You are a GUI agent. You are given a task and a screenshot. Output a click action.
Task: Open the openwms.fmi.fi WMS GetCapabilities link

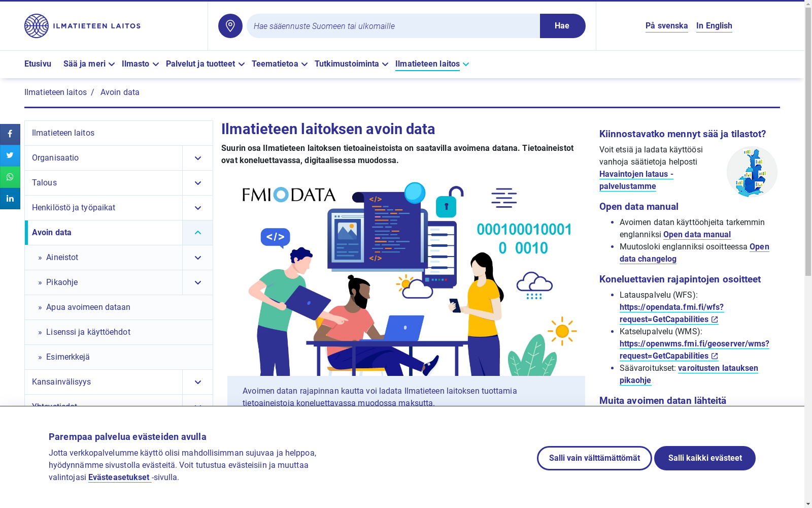(694, 350)
